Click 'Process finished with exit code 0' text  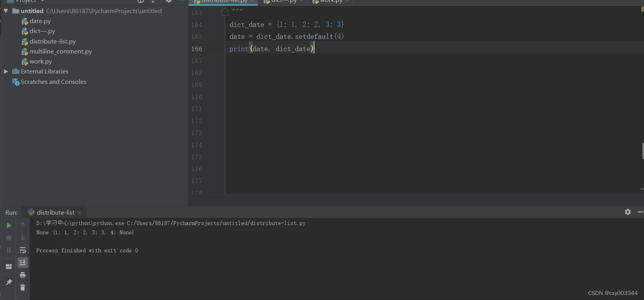coord(87,250)
